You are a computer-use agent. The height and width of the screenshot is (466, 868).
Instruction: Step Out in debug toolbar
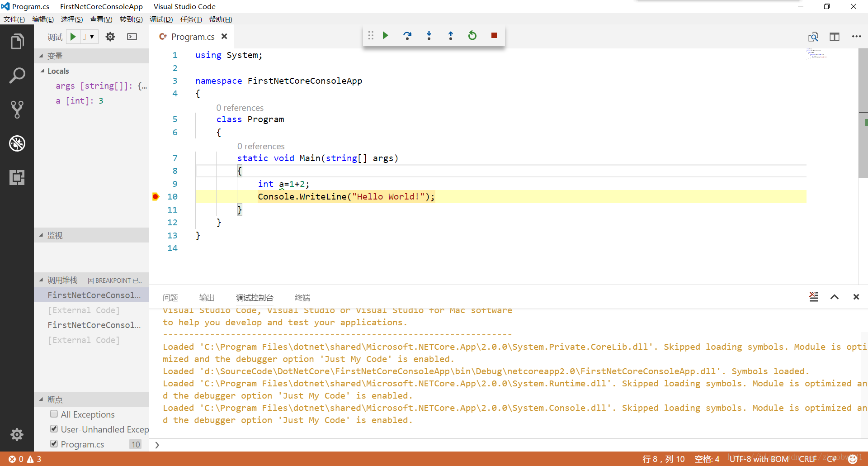[x=451, y=35]
